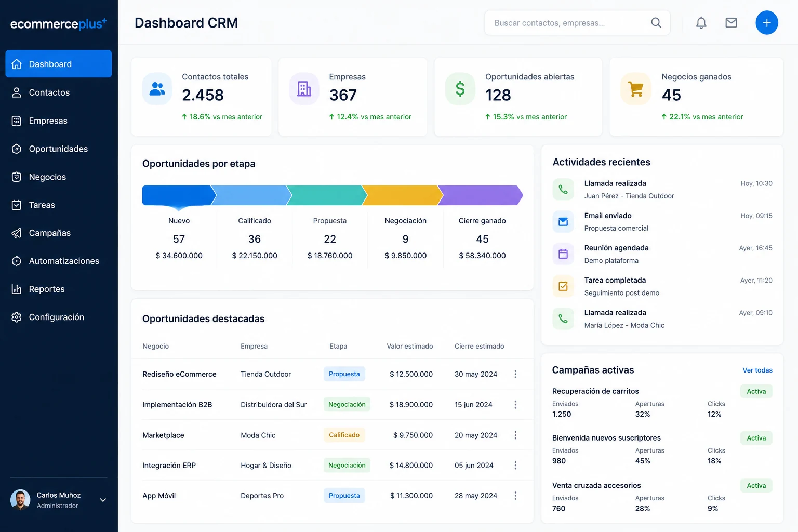Open Campañas in the sidebar
The height and width of the screenshot is (532, 798).
(59, 233)
